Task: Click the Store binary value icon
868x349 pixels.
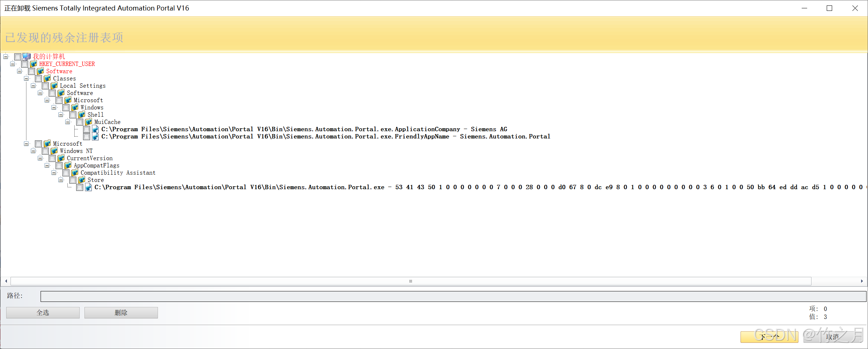Action: [x=88, y=187]
